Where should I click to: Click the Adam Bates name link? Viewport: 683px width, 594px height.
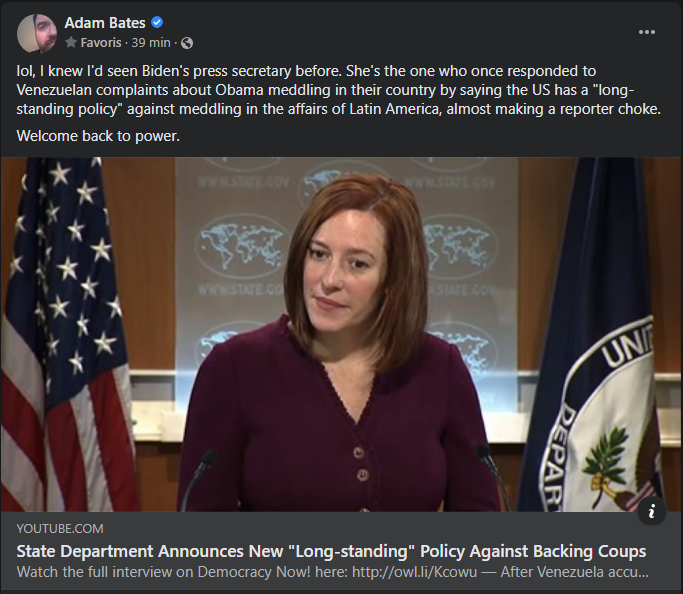pos(105,23)
